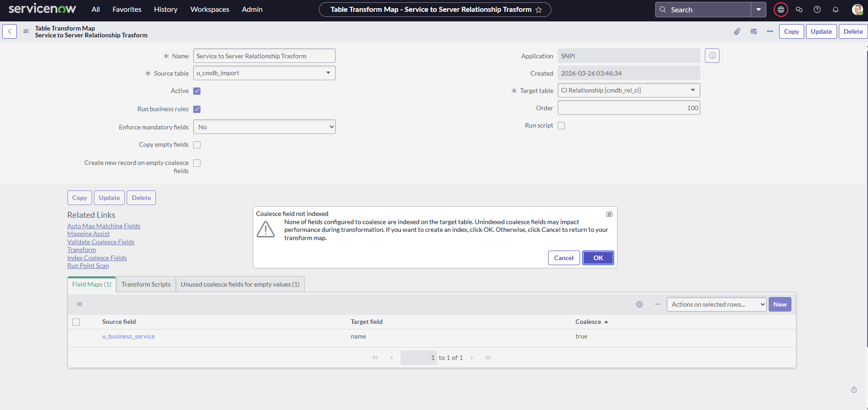Enable the Copy empty fields checkbox
The width and height of the screenshot is (868, 410).
197,145
